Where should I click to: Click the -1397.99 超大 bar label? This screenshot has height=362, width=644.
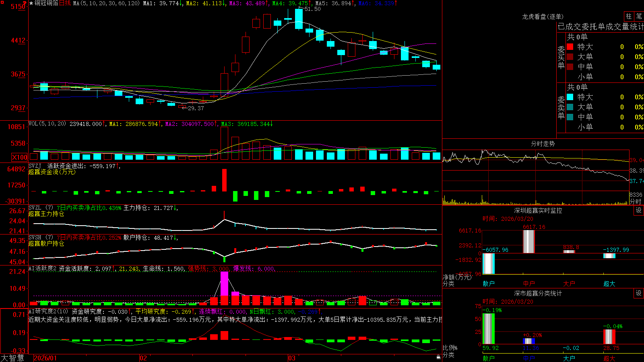click(616, 250)
